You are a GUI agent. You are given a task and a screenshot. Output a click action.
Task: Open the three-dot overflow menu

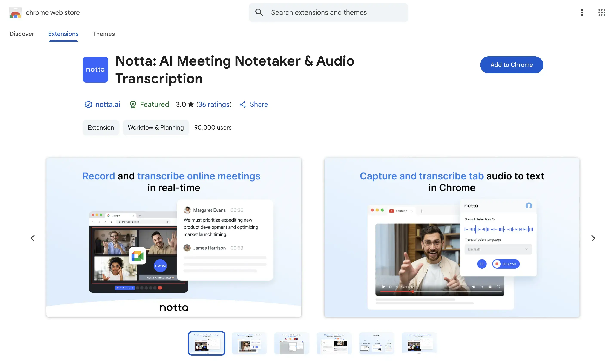[582, 12]
